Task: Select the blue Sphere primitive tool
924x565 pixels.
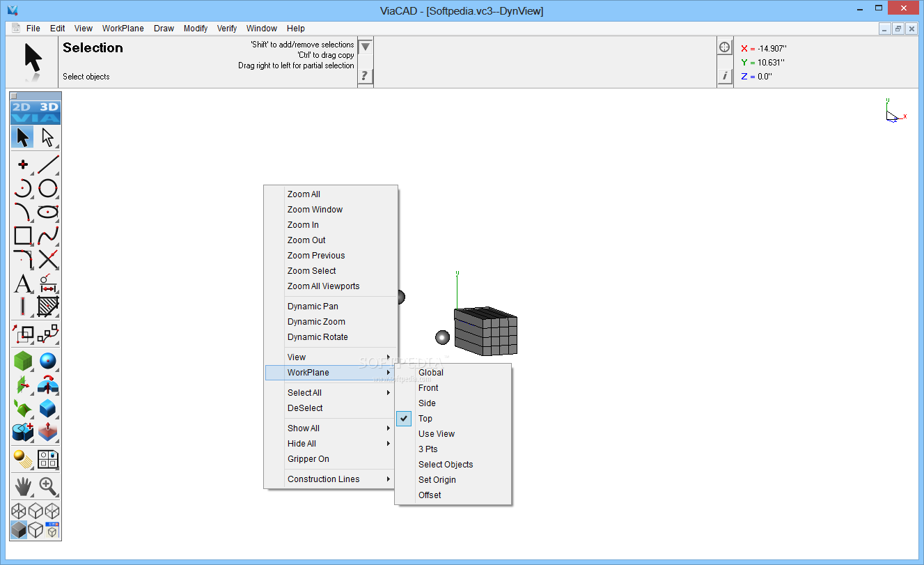Action: pyautogui.click(x=47, y=361)
